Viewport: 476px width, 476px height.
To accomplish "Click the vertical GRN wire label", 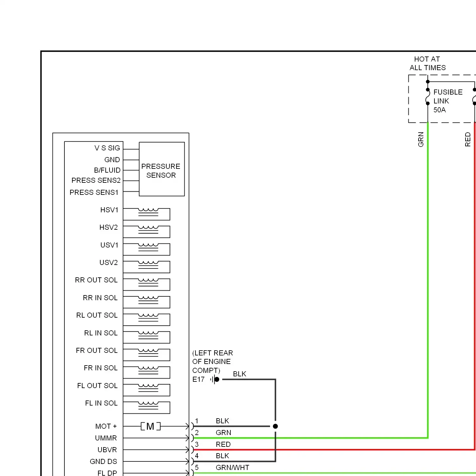I will coord(421,139).
